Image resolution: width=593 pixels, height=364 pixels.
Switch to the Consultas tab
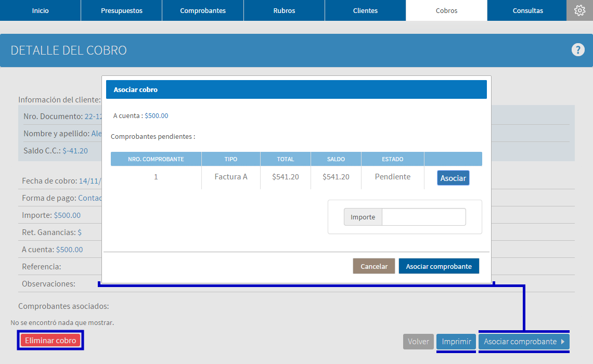(527, 10)
